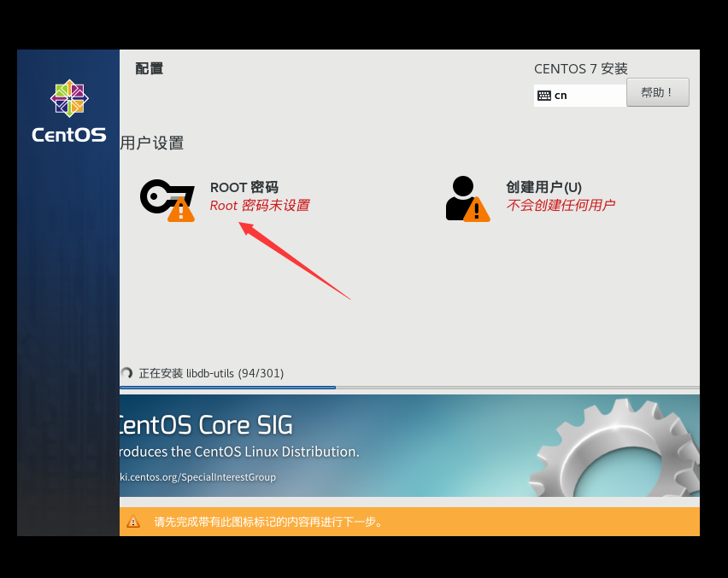
Task: Click the keyboard layout icon showing cn
Action: pos(545,95)
